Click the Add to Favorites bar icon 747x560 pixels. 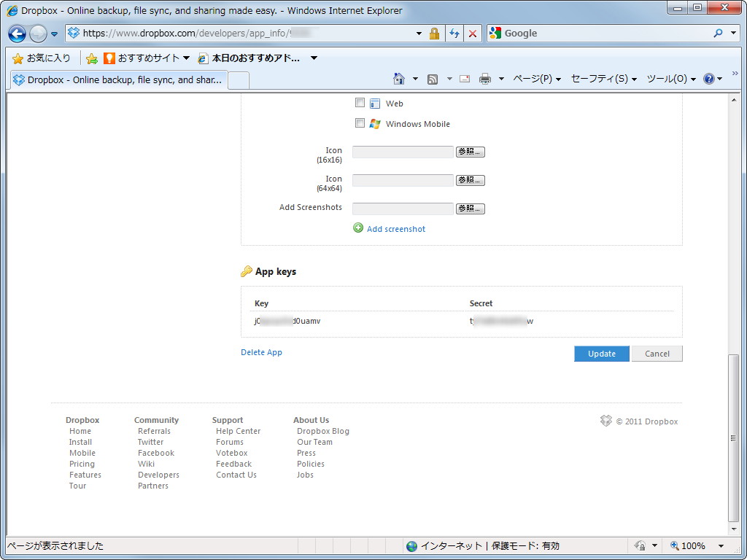92,58
